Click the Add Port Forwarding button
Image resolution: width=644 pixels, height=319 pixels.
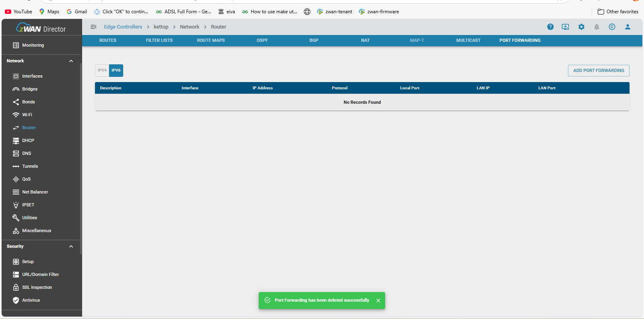click(598, 70)
